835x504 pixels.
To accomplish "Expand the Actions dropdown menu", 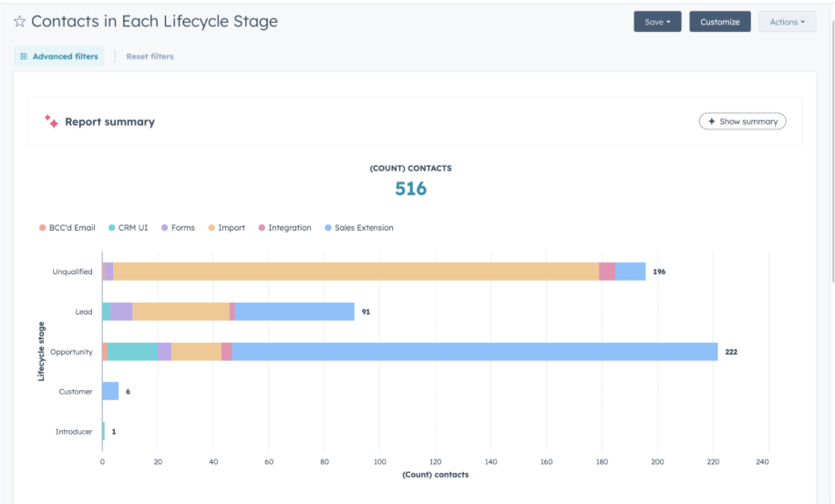I will pyautogui.click(x=787, y=22).
